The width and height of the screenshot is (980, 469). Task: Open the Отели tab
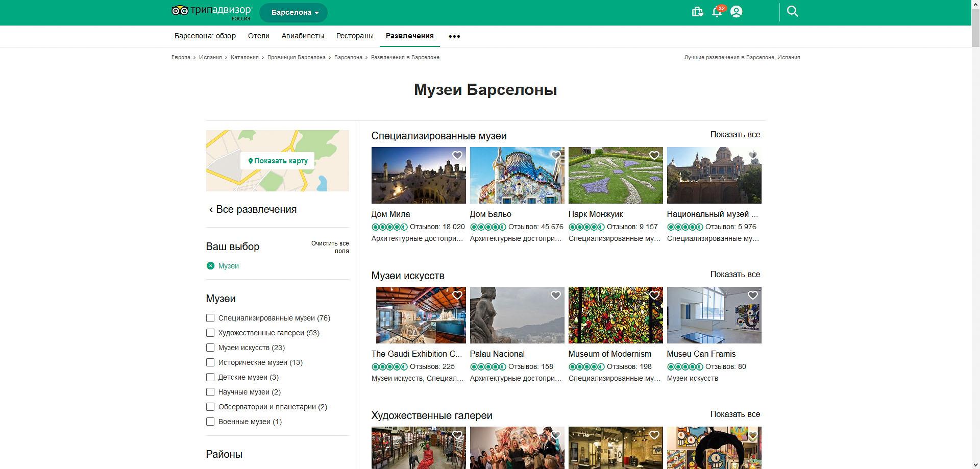(258, 36)
